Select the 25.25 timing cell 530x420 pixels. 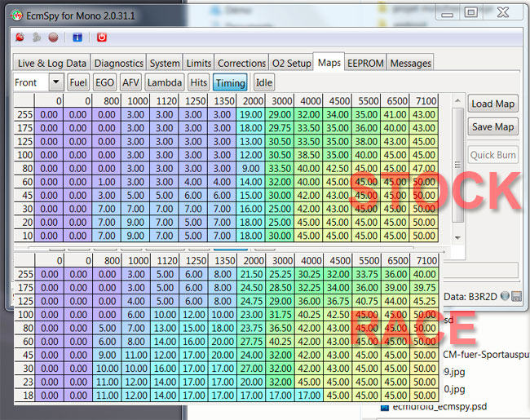(280, 274)
